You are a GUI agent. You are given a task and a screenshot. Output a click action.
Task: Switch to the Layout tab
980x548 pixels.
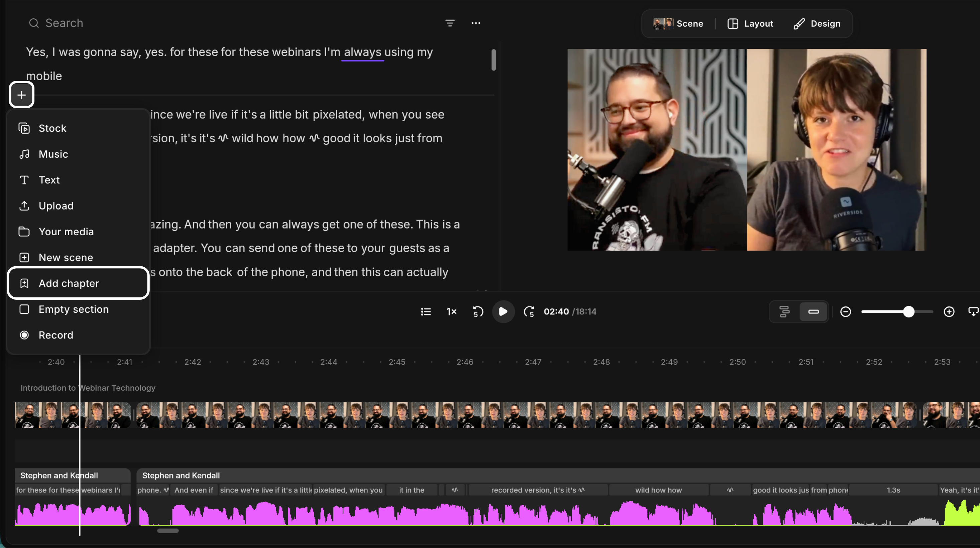pos(750,24)
